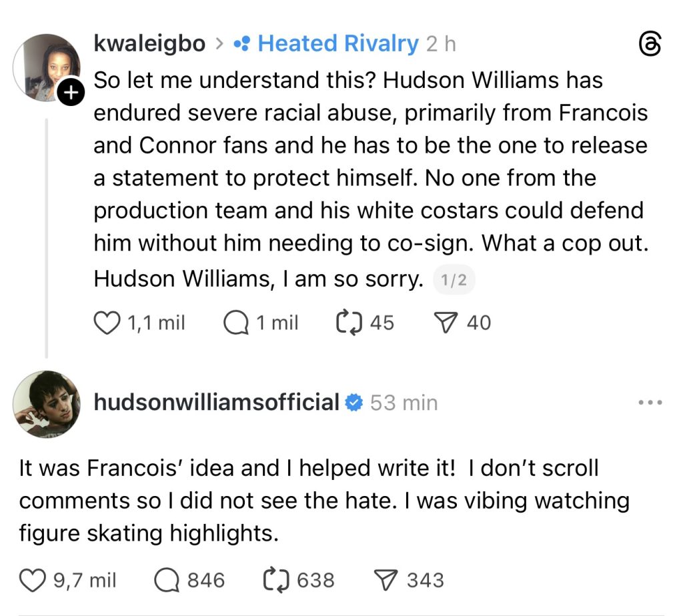The height and width of the screenshot is (616, 683).
Task: Like kwaleigbo's post with heart icon
Action: tap(105, 323)
